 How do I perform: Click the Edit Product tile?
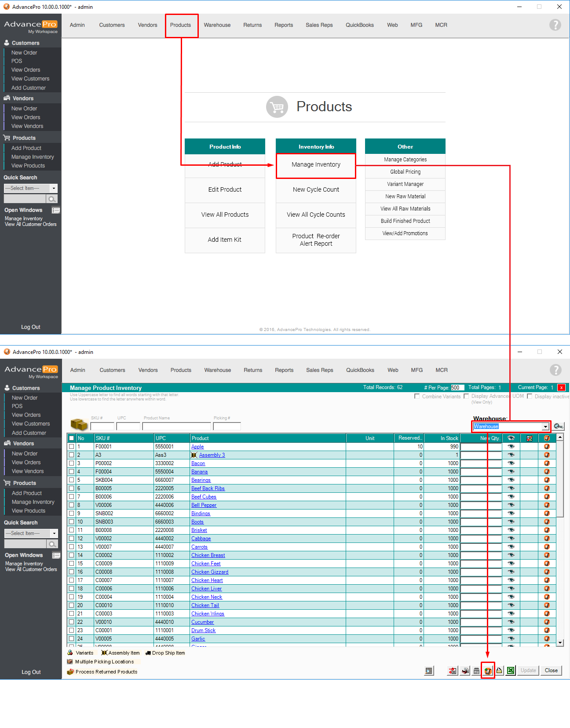[x=225, y=189]
